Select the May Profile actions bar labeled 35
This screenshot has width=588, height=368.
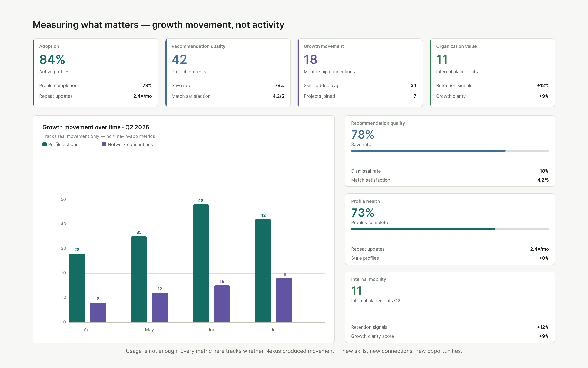pyautogui.click(x=139, y=279)
